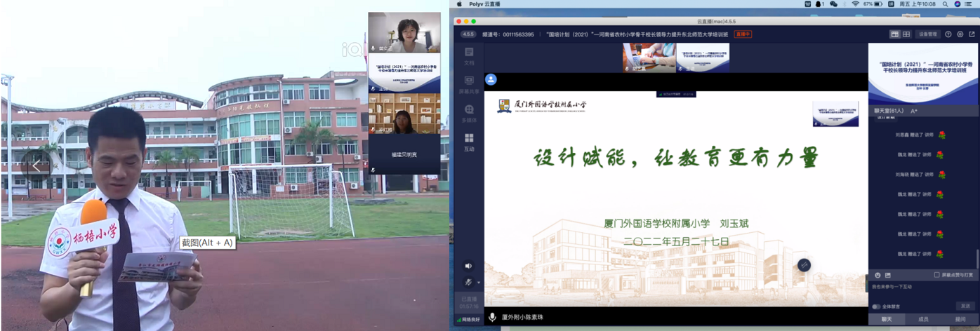This screenshot has width=980, height=331.
Task: Click the speaker volume icon
Action: coord(468,266)
